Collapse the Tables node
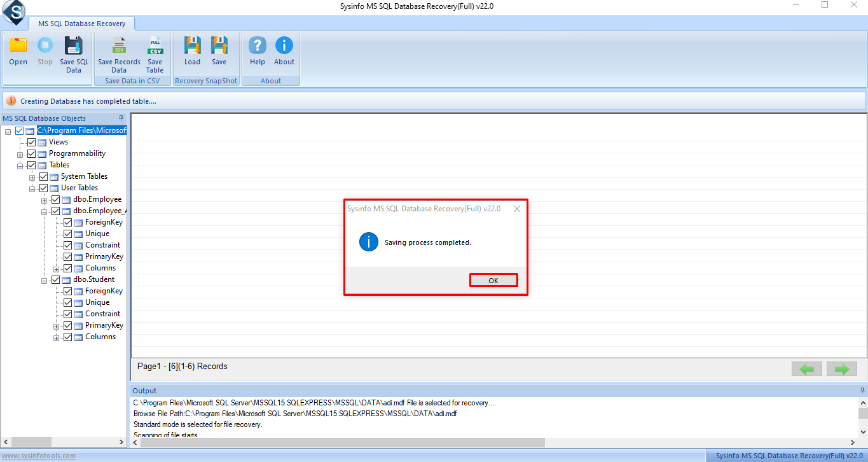Image resolution: width=868 pixels, height=462 pixels. (x=20, y=165)
